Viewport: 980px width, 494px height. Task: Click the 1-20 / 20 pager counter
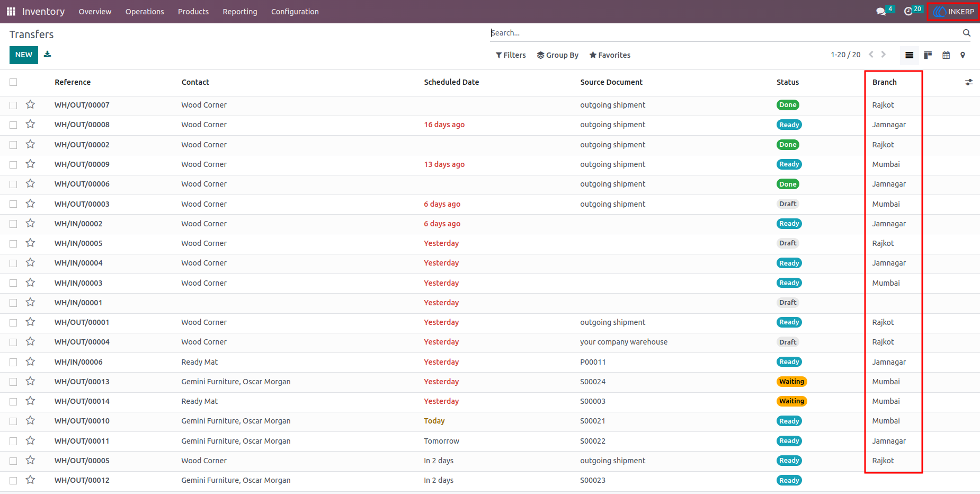point(845,55)
